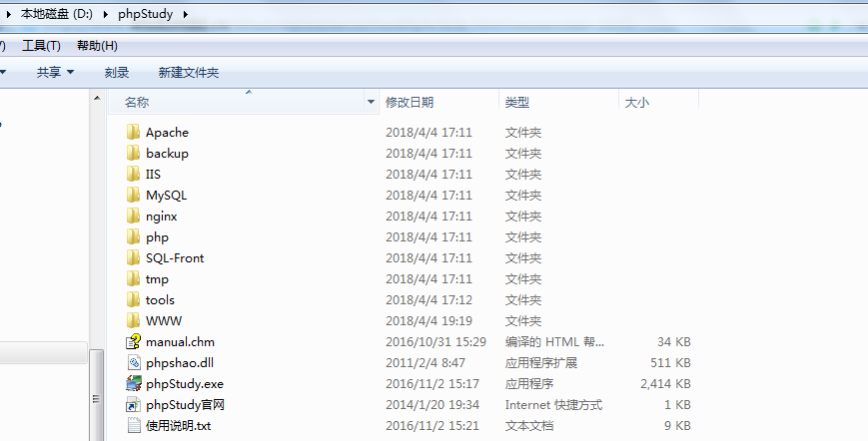Click the navigation pane scroll up arrow

[97, 99]
